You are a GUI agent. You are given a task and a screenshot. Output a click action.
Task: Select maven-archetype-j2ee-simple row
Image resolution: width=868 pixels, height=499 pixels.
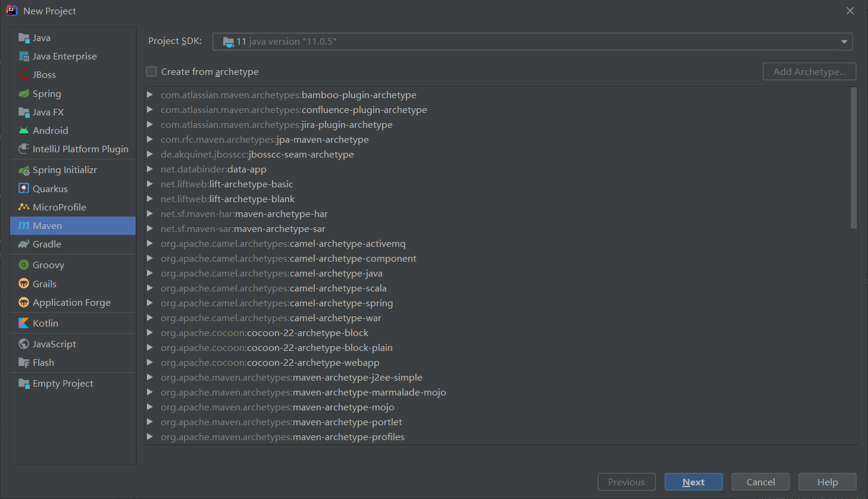coord(497,377)
